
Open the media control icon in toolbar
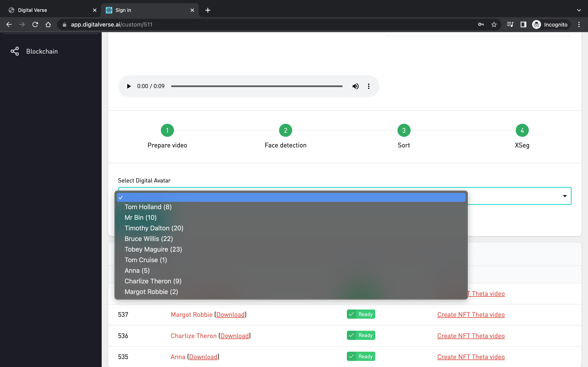click(x=510, y=24)
